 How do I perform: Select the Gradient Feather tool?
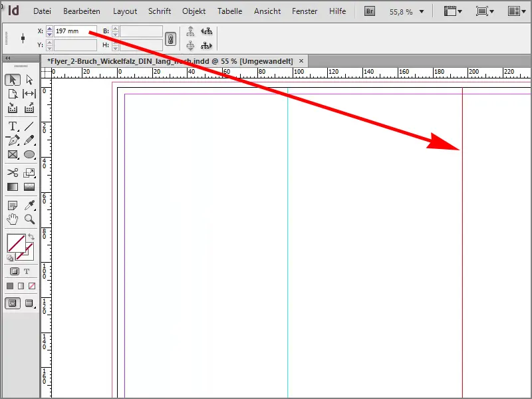click(x=29, y=187)
